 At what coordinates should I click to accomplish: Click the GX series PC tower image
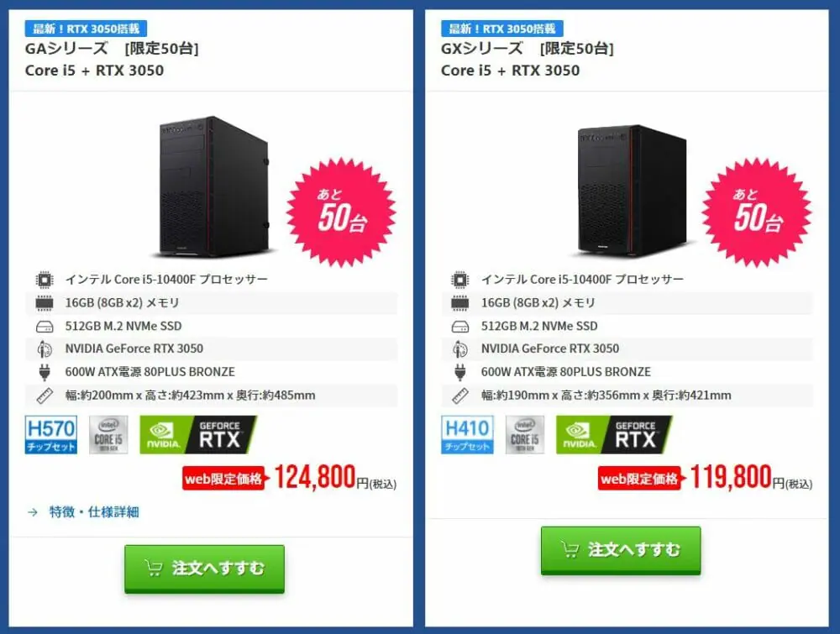click(x=631, y=190)
